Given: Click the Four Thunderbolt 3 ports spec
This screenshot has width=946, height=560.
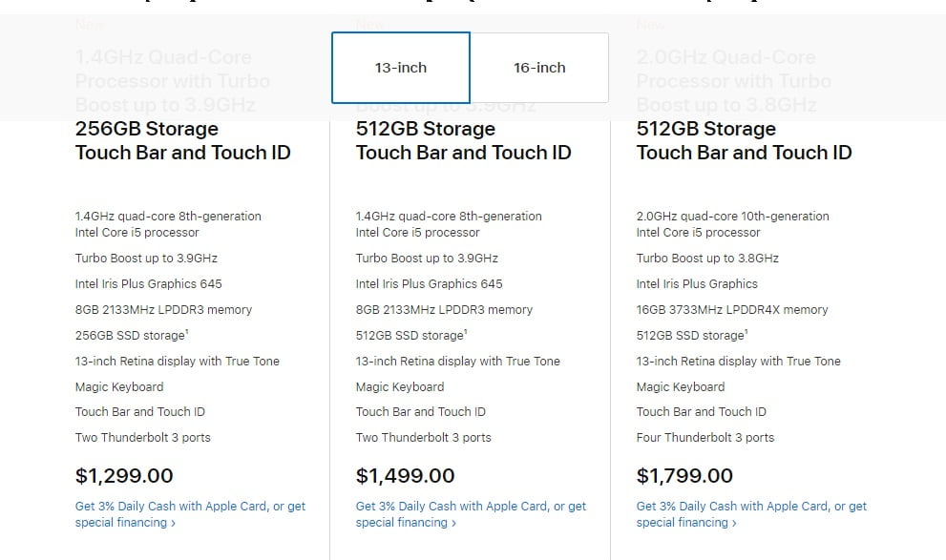Looking at the screenshot, I should point(705,438).
